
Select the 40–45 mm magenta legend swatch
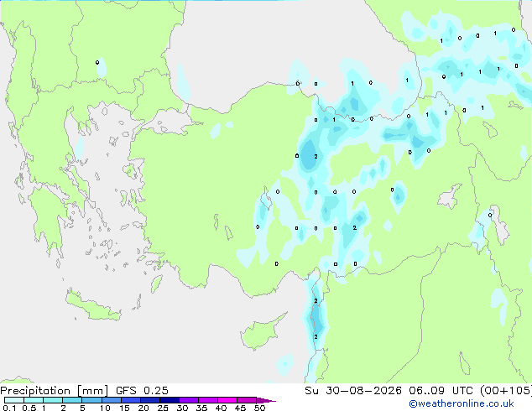coord(227,400)
